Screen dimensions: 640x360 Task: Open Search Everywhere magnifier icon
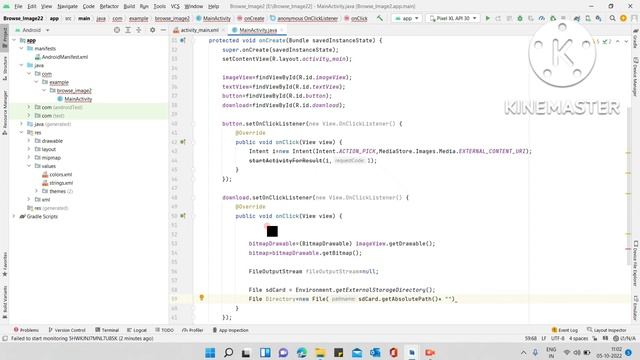(x=612, y=18)
